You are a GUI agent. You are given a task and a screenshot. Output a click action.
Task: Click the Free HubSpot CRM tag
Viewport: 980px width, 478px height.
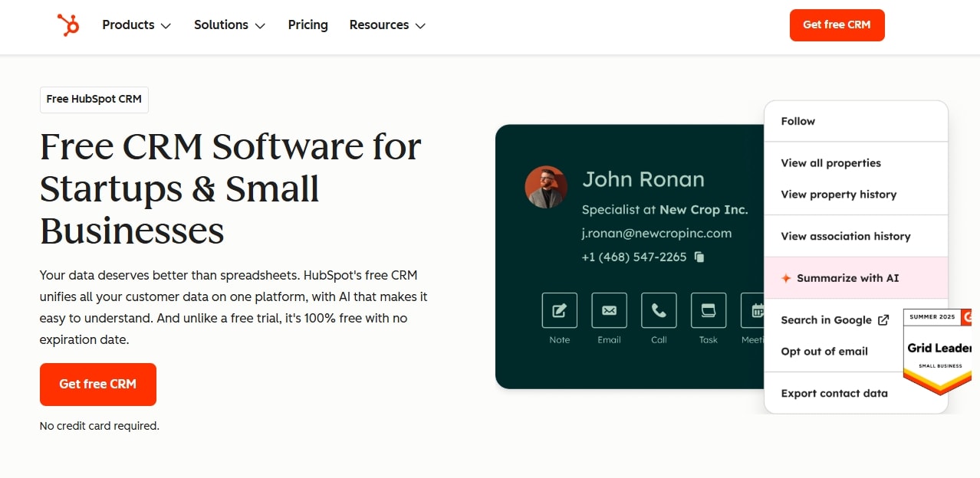click(x=94, y=100)
